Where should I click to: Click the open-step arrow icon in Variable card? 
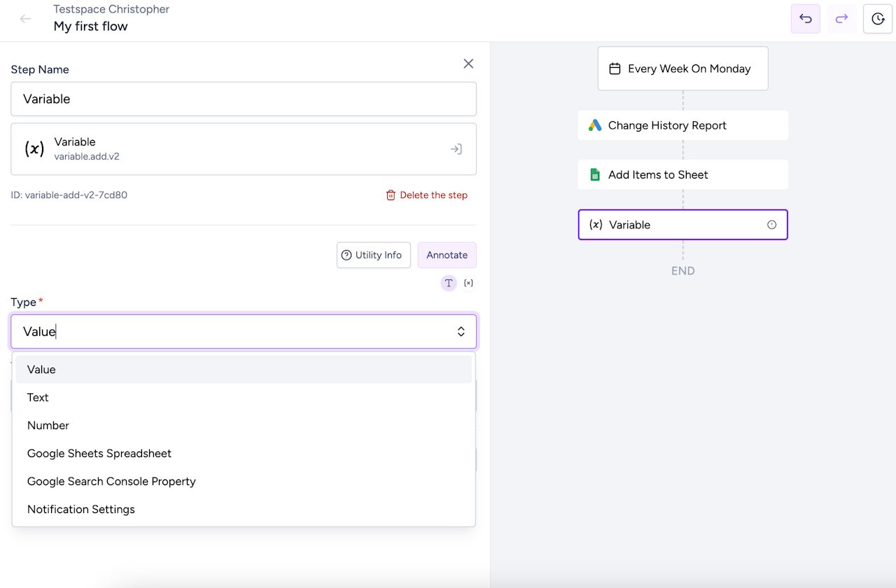[x=456, y=149]
